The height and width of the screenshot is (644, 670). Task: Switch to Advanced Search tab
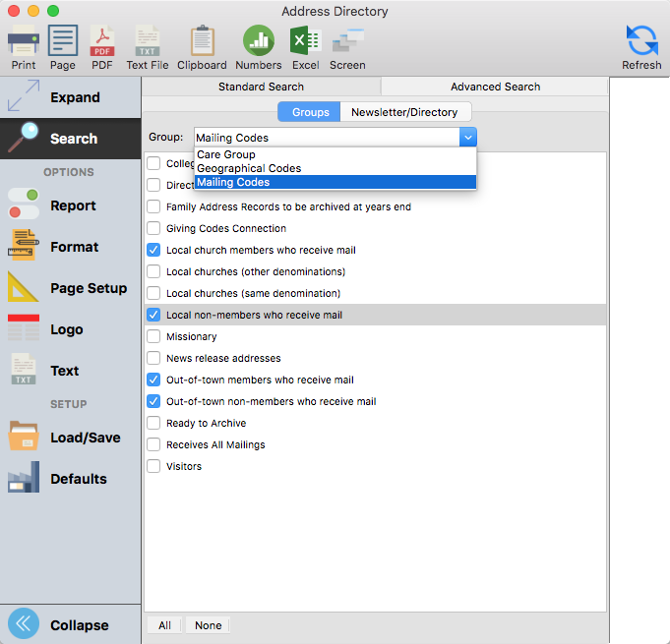tap(495, 87)
